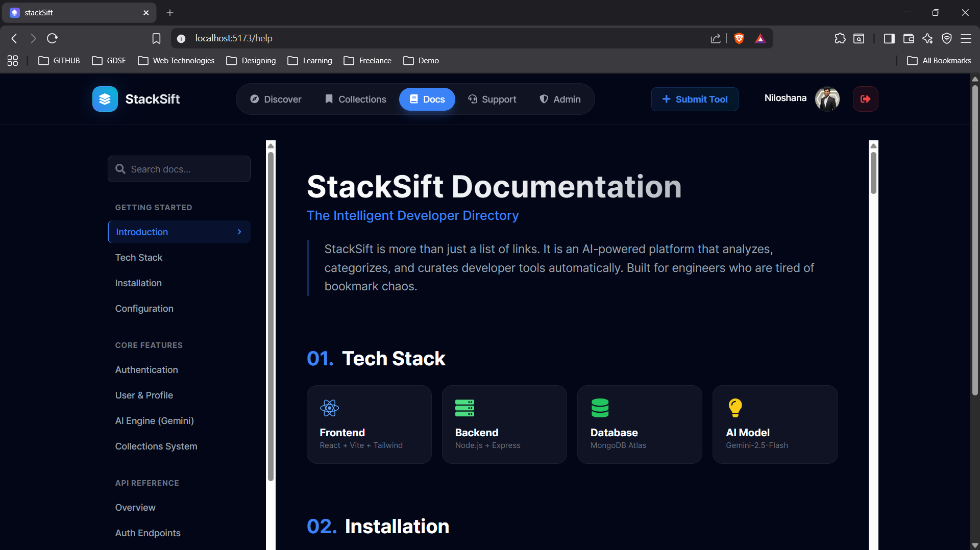Click the green Database icon
This screenshot has height=550, width=980.
point(600,408)
